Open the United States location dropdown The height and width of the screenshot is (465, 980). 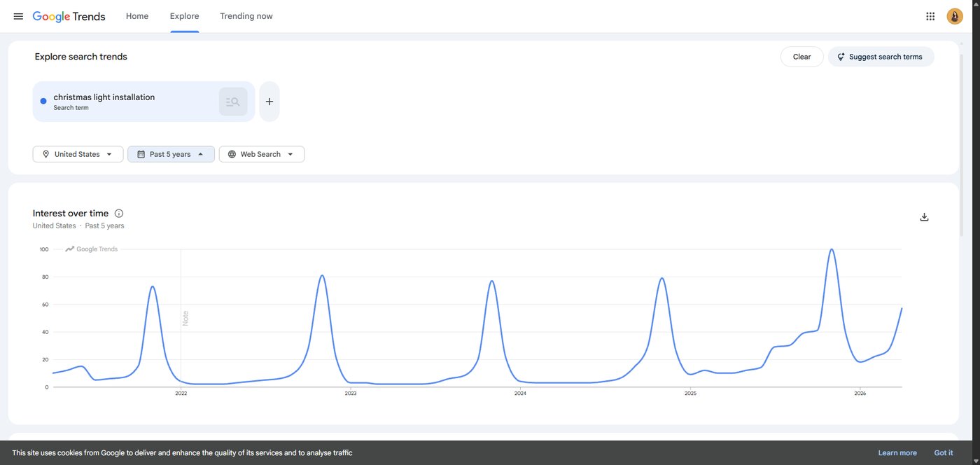coord(77,153)
